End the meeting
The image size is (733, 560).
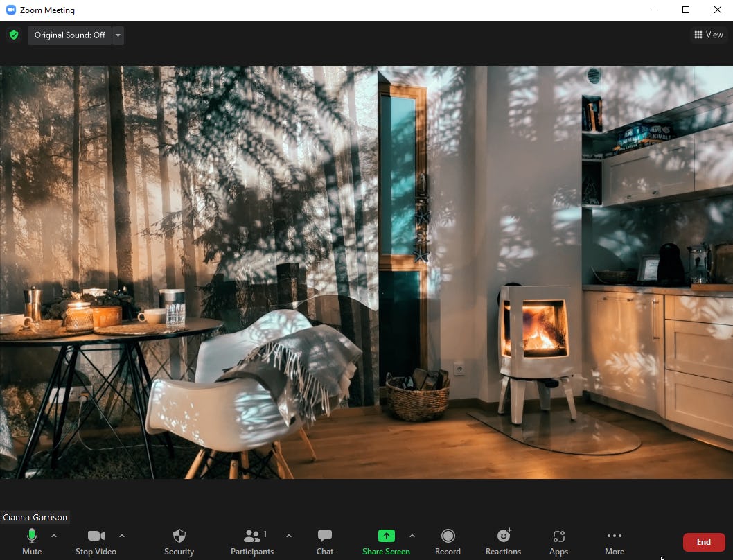point(704,542)
